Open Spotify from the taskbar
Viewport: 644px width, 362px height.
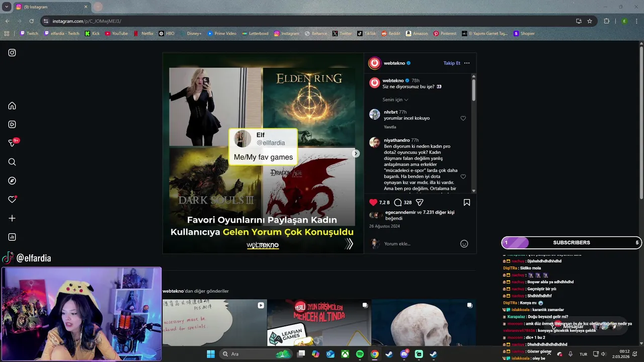[x=360, y=354]
